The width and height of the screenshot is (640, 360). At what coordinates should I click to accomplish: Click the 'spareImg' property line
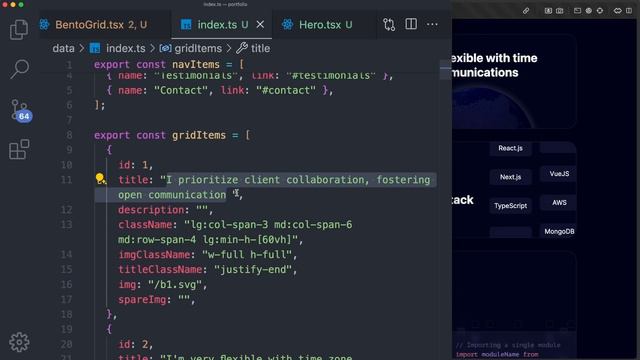[x=157, y=300]
